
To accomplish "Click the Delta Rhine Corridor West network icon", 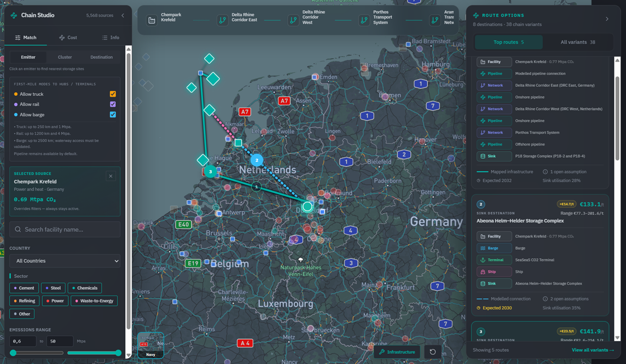I will (x=293, y=20).
